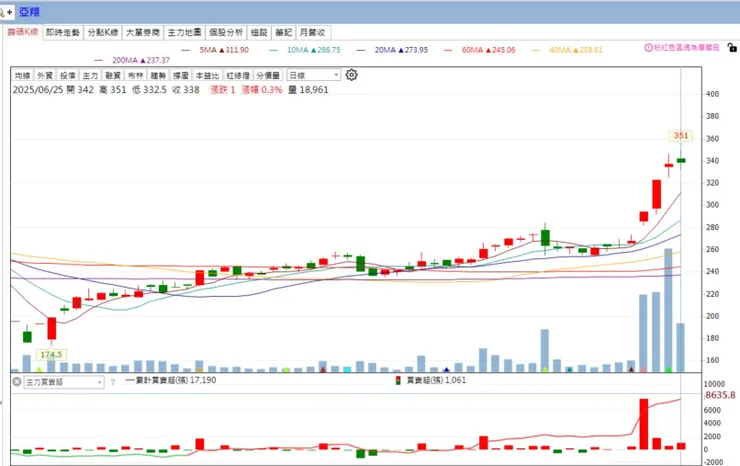
Task: Open the 月營收 tab
Action: [x=312, y=33]
